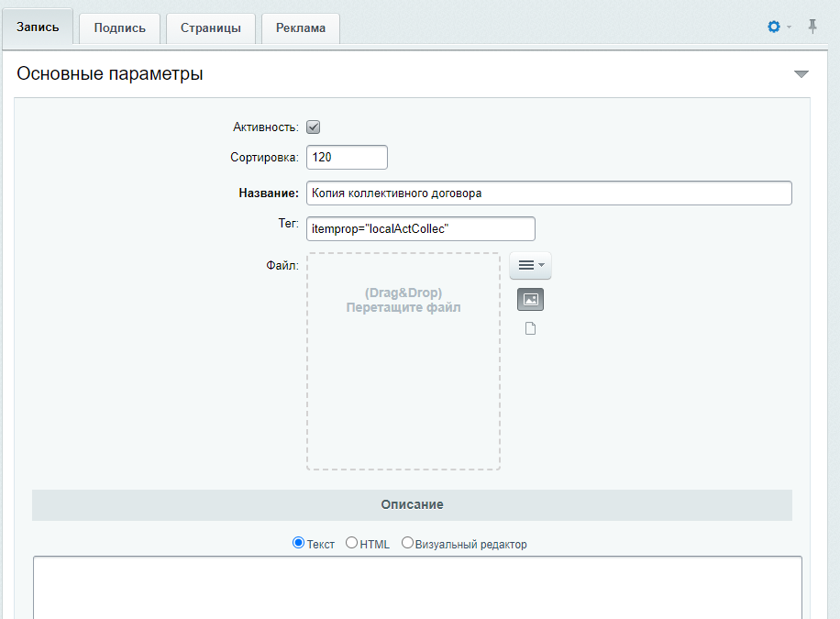This screenshot has width=840, height=619.
Task: Click the pin icon at top right
Action: [x=812, y=27]
